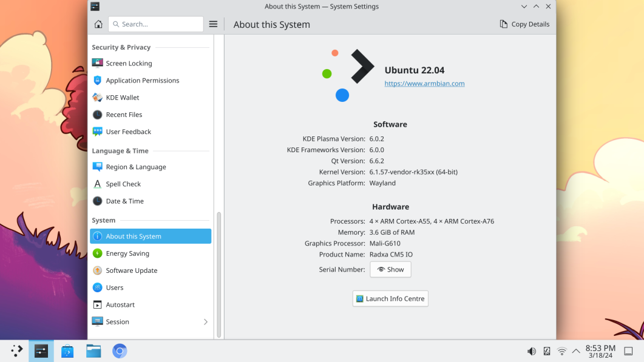Click the Mali-G610 graphics processor value
The height and width of the screenshot is (362, 644).
tap(385, 243)
